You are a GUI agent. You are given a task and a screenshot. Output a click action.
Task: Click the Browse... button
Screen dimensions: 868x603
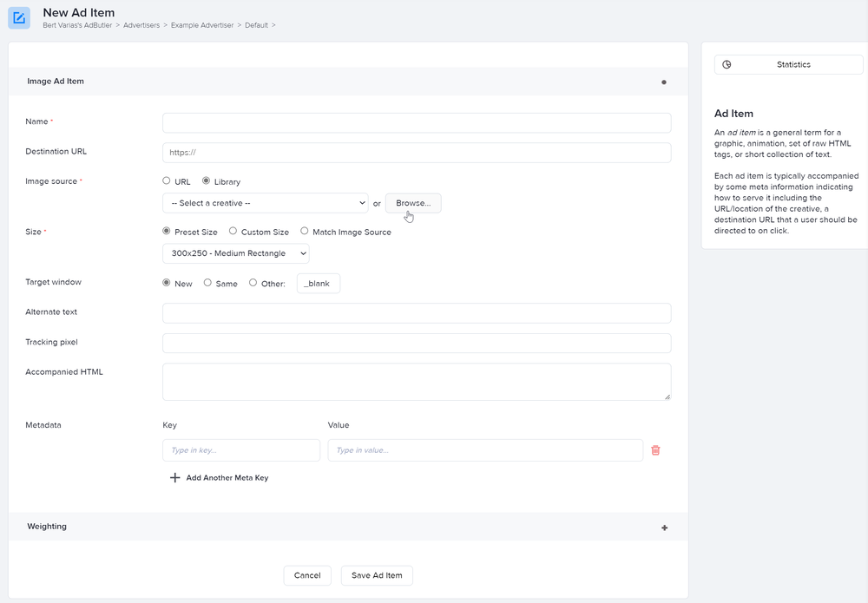click(x=413, y=203)
